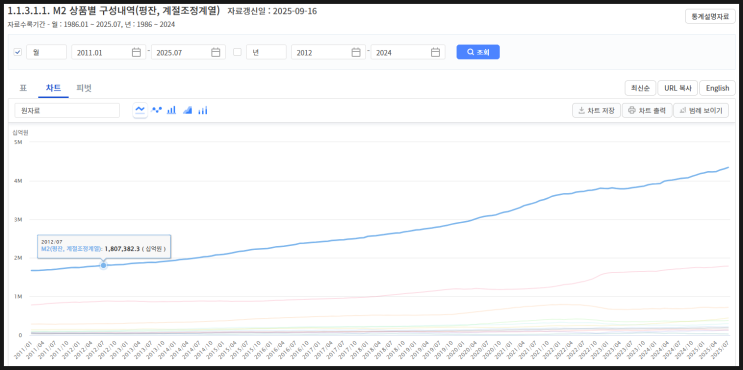Click the 2024 end year field

click(408, 52)
